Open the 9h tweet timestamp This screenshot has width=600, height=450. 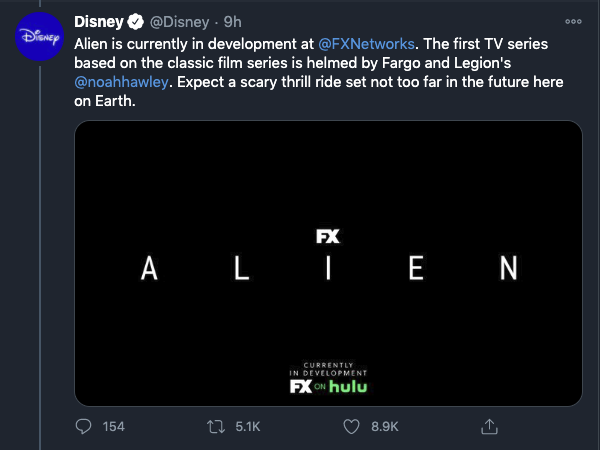click(232, 22)
